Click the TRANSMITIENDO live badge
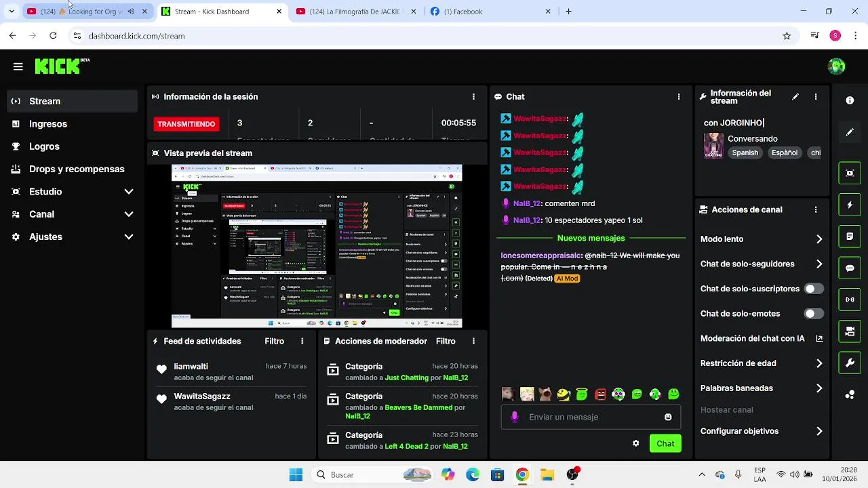868x488 pixels. coord(186,124)
